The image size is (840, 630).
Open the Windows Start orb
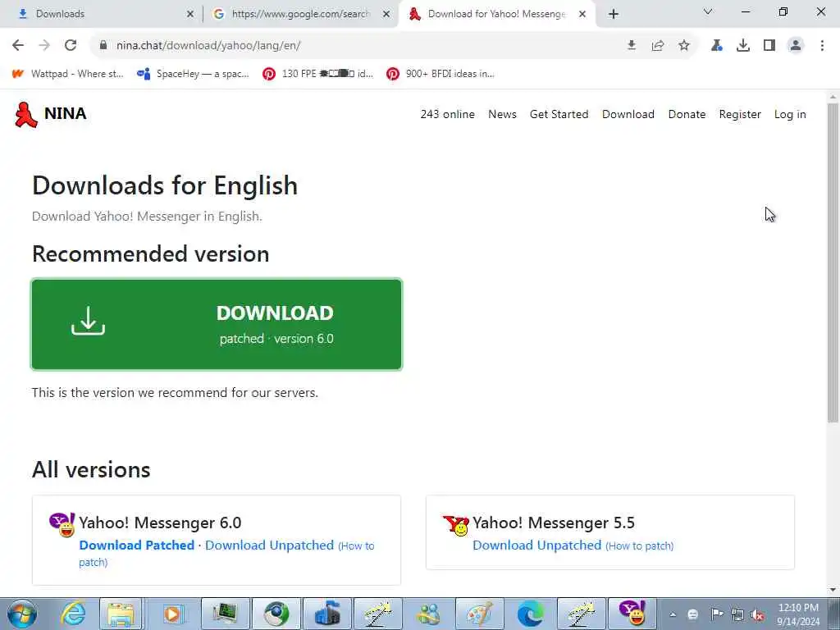point(22,614)
